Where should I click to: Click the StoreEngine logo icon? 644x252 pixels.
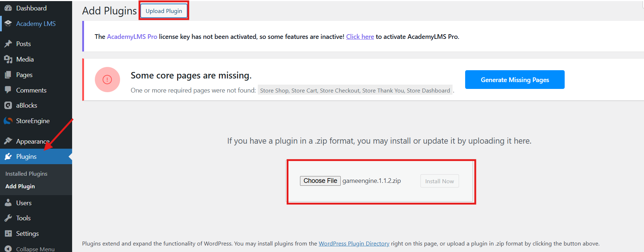(x=8, y=121)
